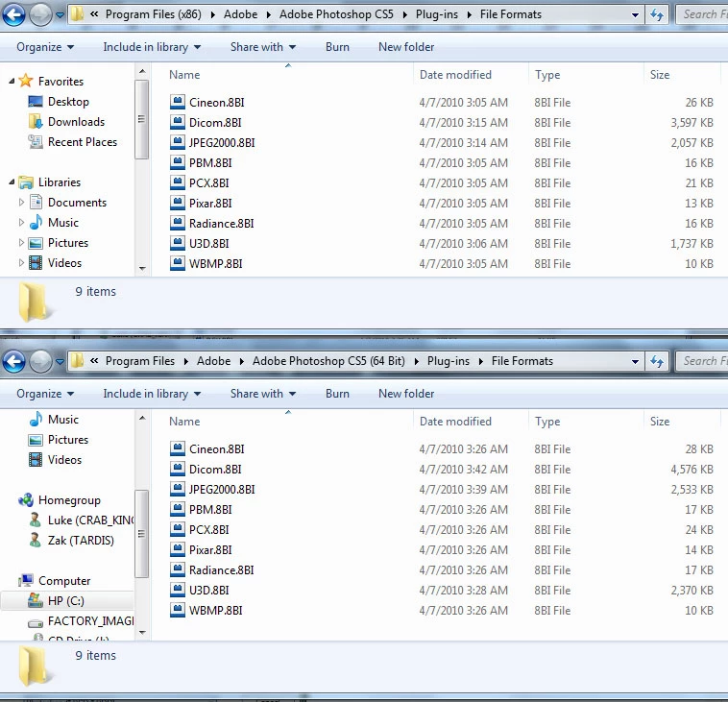Image resolution: width=728 pixels, height=702 pixels.
Task: Click Dicom.8BI file icon in top window
Action: pyautogui.click(x=178, y=122)
